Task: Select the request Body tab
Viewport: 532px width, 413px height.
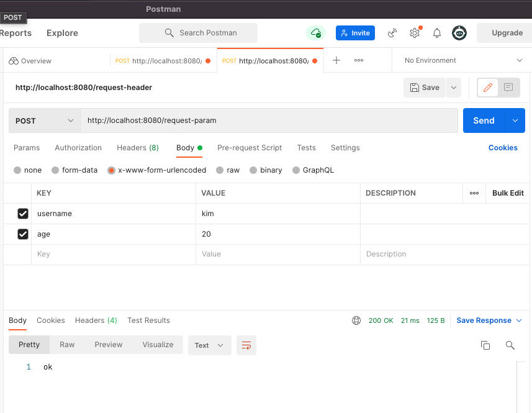Action: tap(189, 148)
